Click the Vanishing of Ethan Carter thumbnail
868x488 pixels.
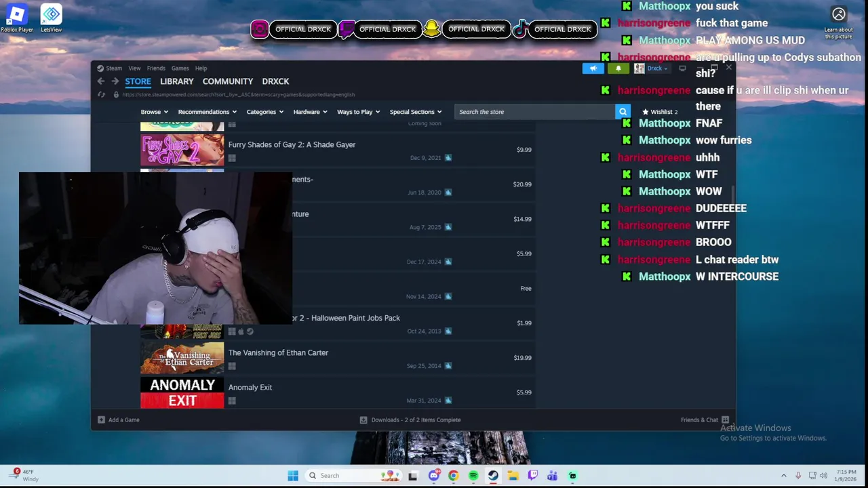point(182,358)
